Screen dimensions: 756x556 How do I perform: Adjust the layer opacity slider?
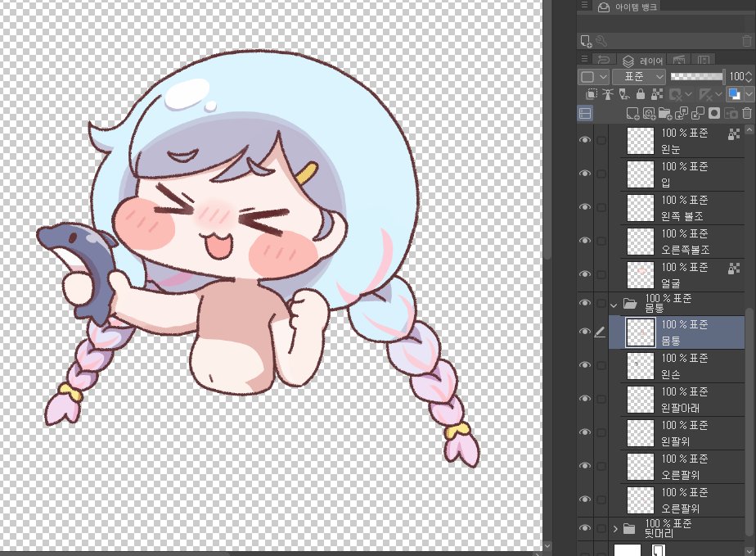697,77
